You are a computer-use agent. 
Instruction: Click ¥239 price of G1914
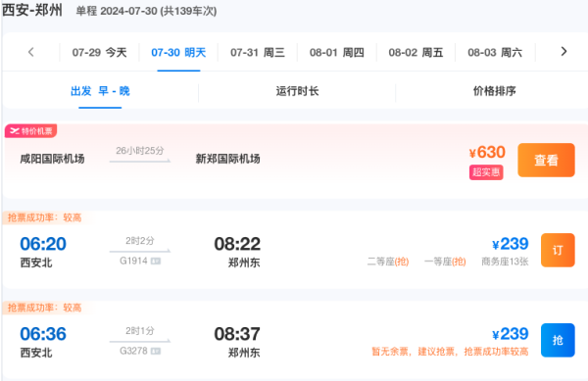511,244
